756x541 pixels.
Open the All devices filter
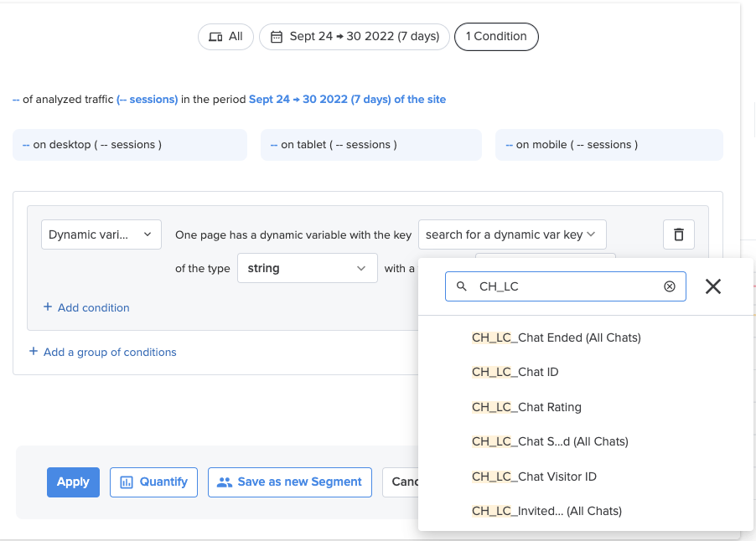click(225, 37)
